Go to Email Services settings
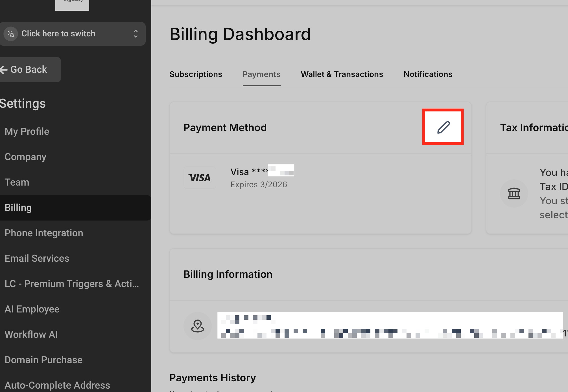The width and height of the screenshot is (568, 392). (x=37, y=258)
